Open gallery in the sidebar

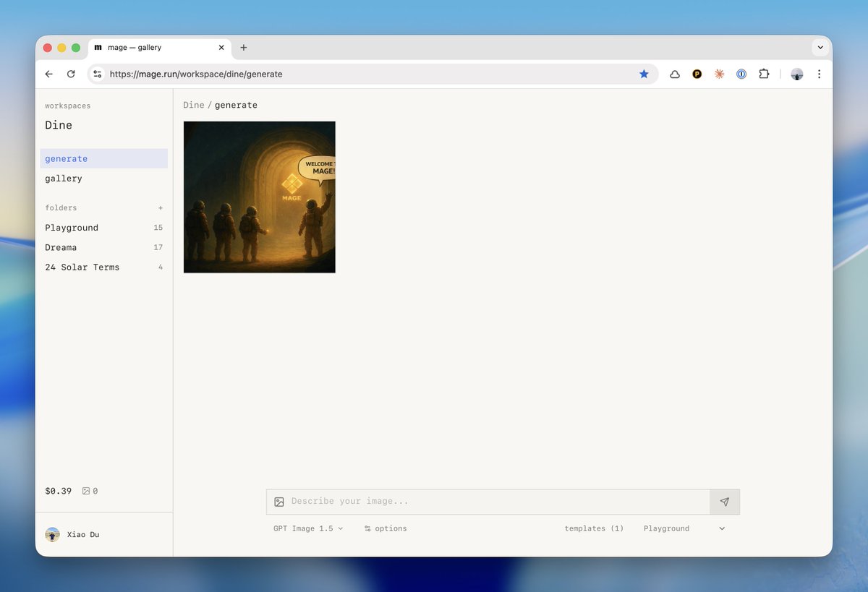click(x=104, y=179)
